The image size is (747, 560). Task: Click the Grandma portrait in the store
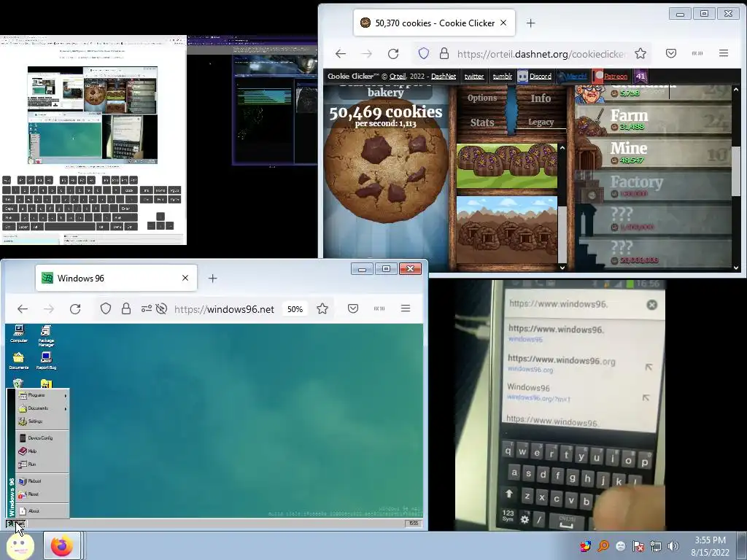click(589, 94)
